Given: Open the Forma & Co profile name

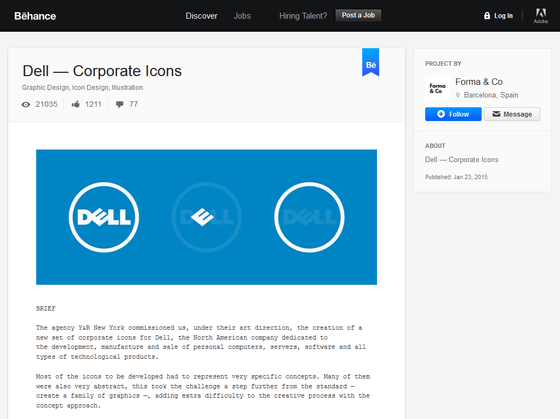Looking at the screenshot, I should tap(479, 82).
